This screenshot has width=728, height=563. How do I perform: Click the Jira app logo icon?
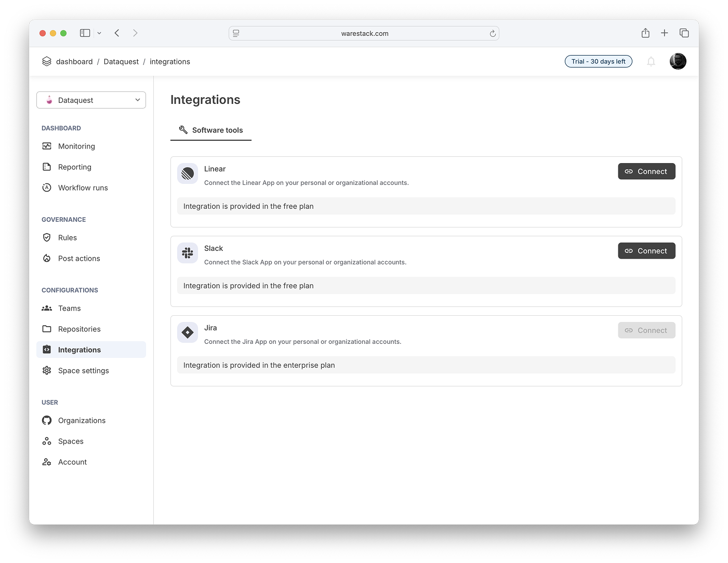coord(188,332)
